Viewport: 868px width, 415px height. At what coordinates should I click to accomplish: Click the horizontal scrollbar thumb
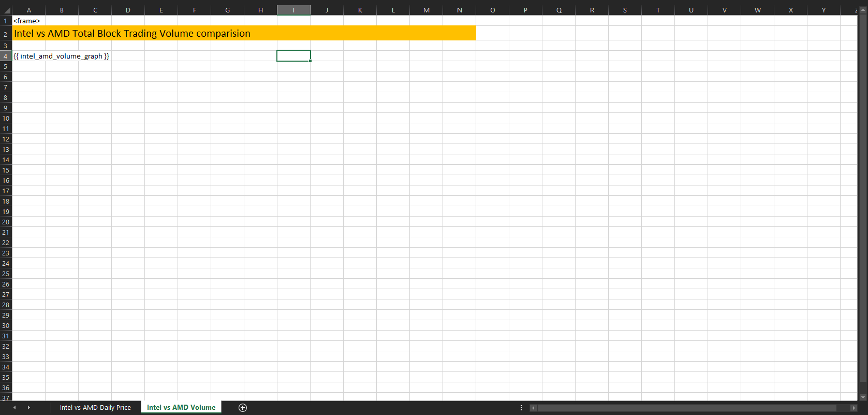point(687,408)
